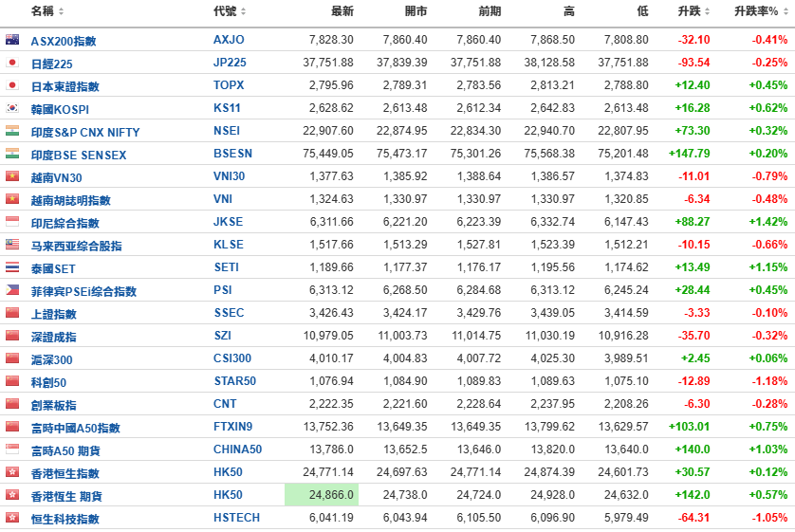Click the China flag beside 上證指數
795x532 pixels.
(12, 313)
